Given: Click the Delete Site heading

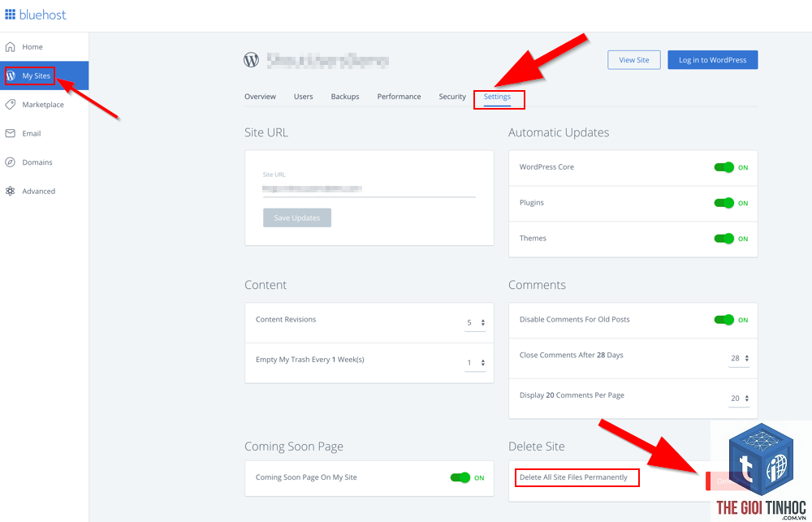Looking at the screenshot, I should 536,447.
